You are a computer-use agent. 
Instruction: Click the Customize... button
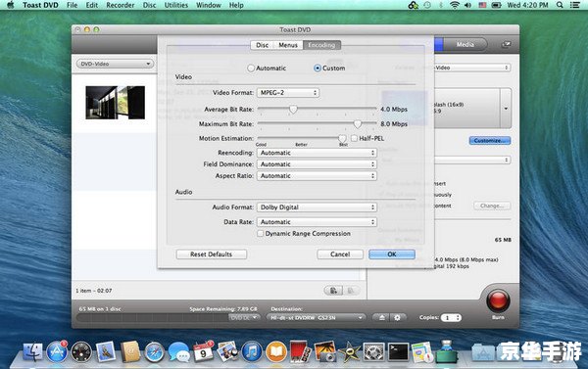(x=490, y=141)
